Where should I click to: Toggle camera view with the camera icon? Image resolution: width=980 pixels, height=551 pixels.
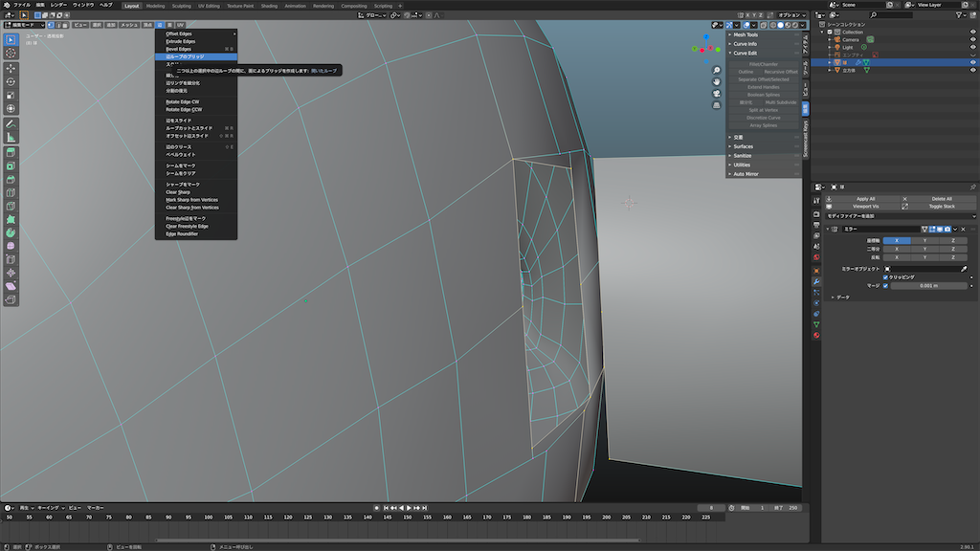(x=716, y=94)
